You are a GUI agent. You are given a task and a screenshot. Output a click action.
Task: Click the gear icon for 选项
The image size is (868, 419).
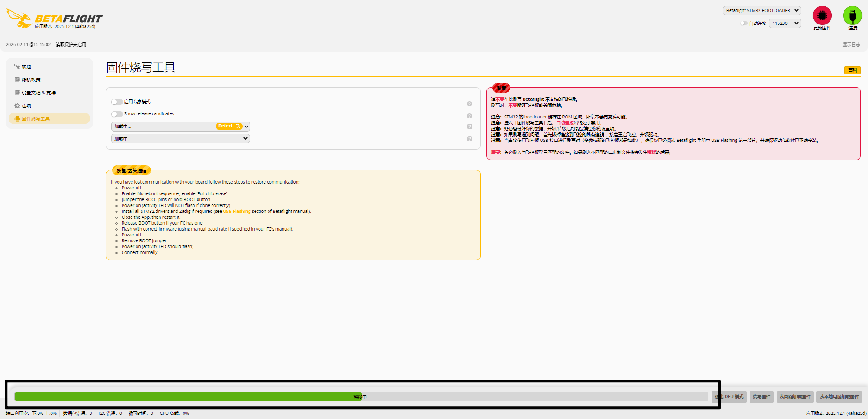click(x=17, y=106)
